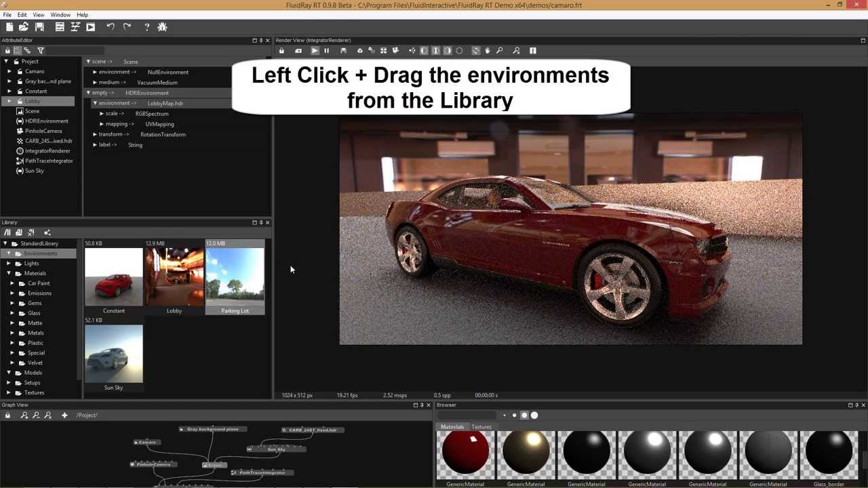Start rendering with the Render View play button
868x488 pixels.
pyautogui.click(x=315, y=50)
